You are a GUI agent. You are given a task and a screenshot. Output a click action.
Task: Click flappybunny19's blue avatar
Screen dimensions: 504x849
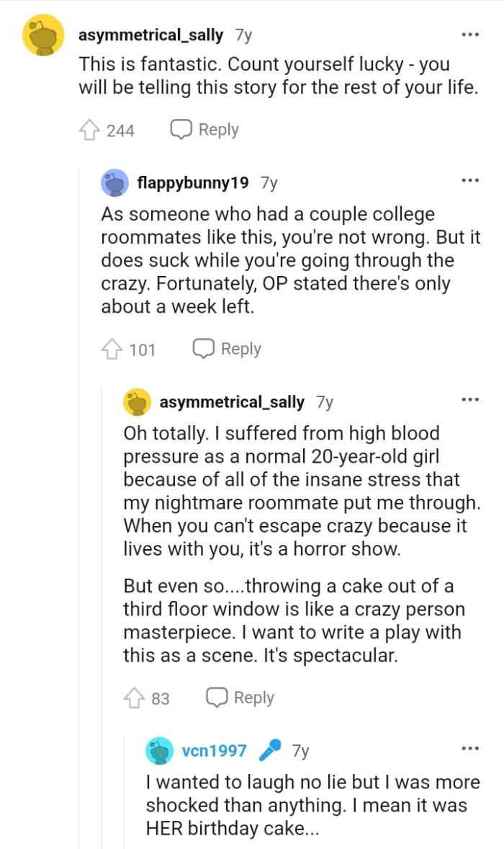click(x=115, y=182)
